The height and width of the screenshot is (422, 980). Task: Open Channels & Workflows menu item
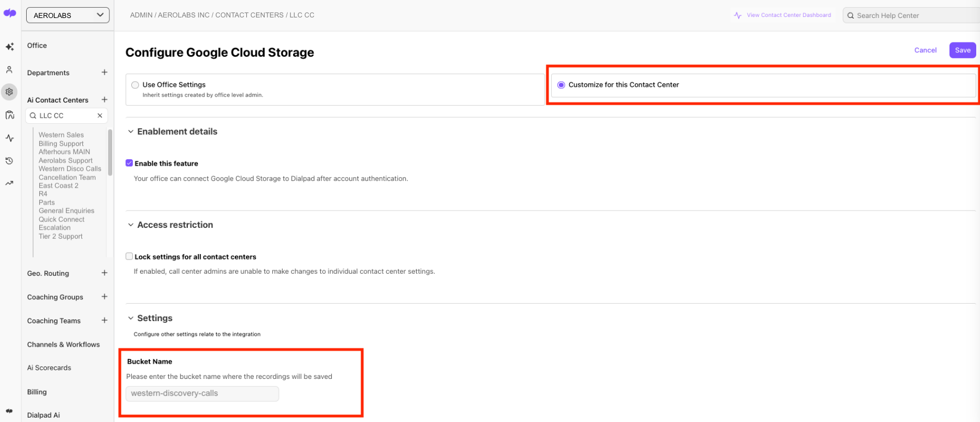pyautogui.click(x=64, y=345)
